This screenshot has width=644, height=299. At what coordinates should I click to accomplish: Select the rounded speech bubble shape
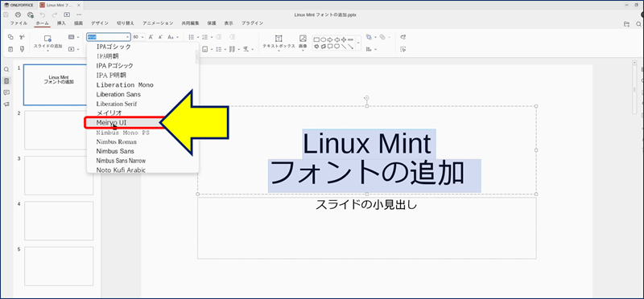[x=336, y=47]
